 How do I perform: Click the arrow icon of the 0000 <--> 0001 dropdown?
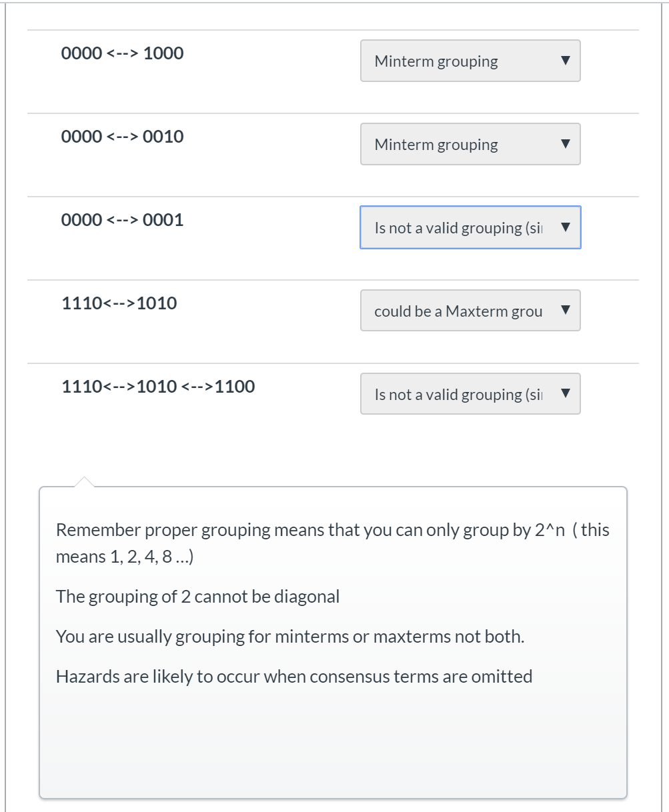coord(566,227)
